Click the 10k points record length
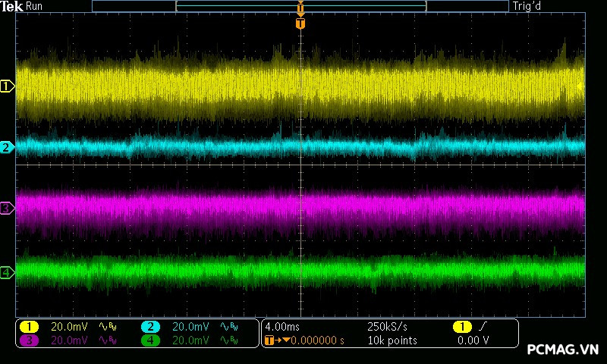The height and width of the screenshot is (364, 607). (x=392, y=340)
